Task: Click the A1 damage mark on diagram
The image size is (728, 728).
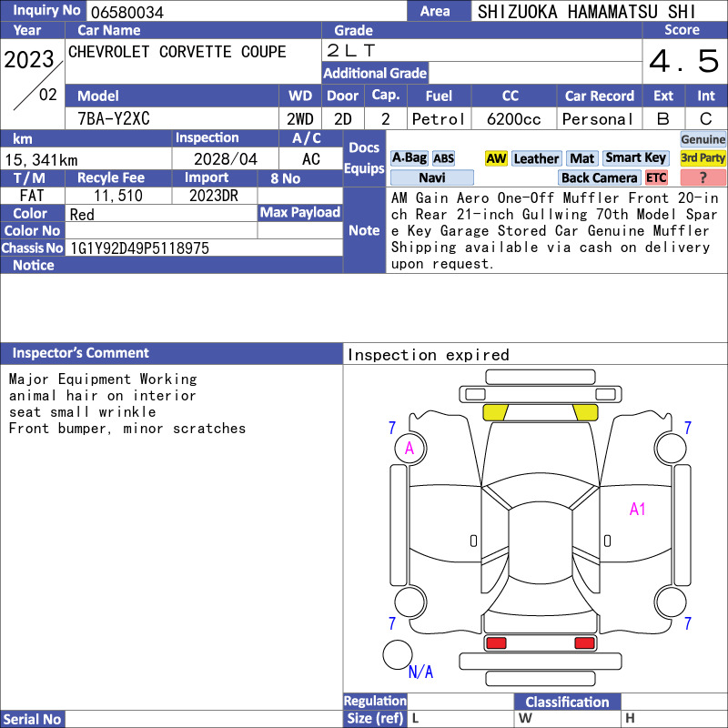Action: pyautogui.click(x=637, y=509)
